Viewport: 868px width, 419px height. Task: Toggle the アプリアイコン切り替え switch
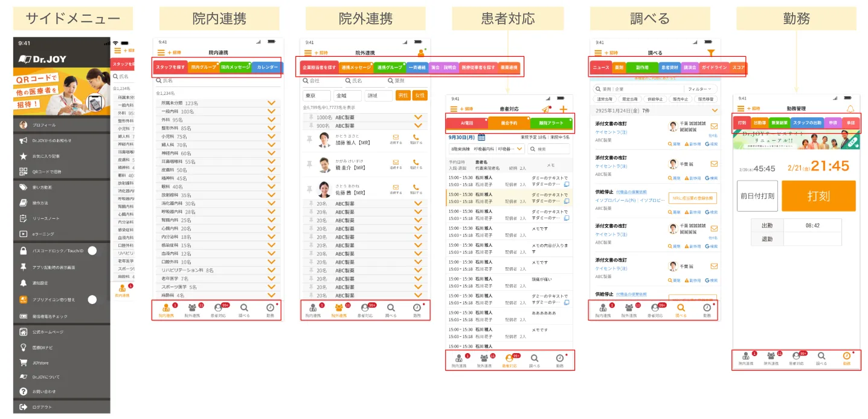(92, 299)
